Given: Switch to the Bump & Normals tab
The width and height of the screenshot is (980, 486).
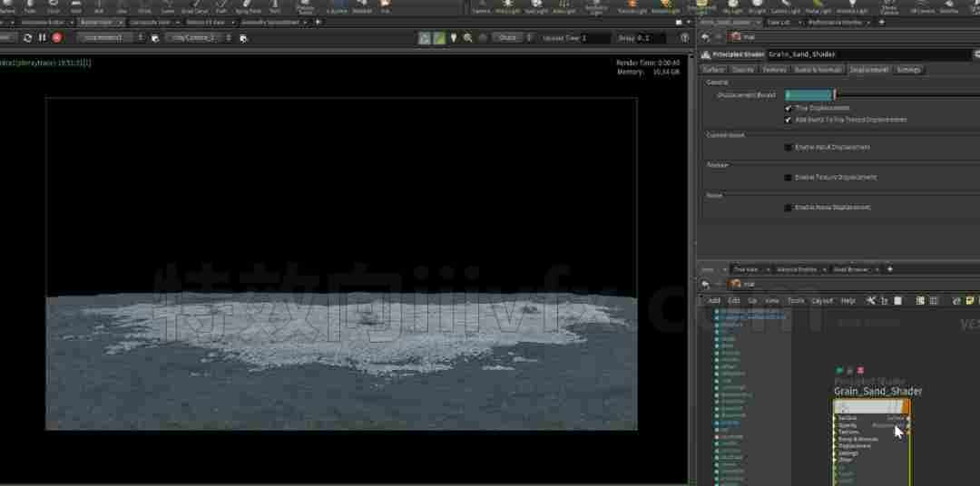Looking at the screenshot, I should [x=818, y=69].
